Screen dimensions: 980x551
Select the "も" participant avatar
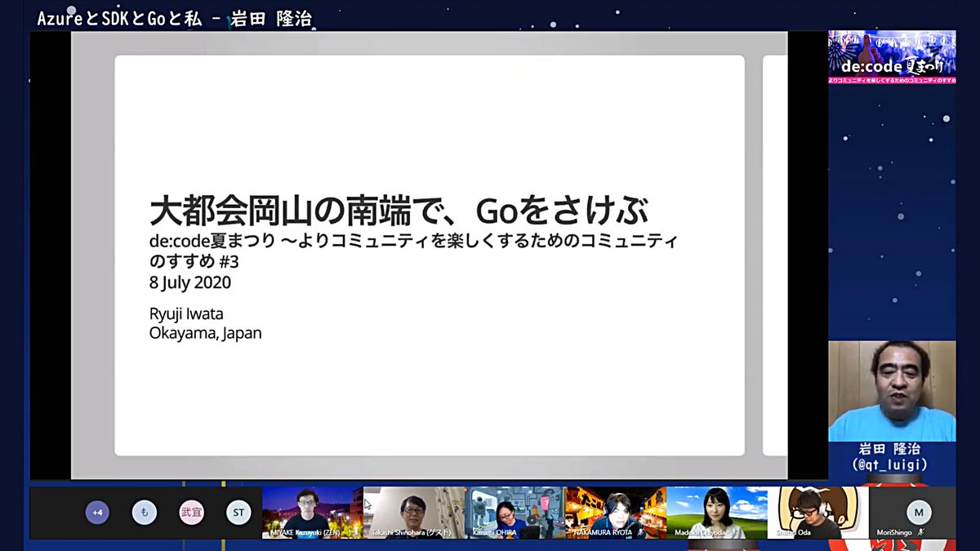click(144, 513)
